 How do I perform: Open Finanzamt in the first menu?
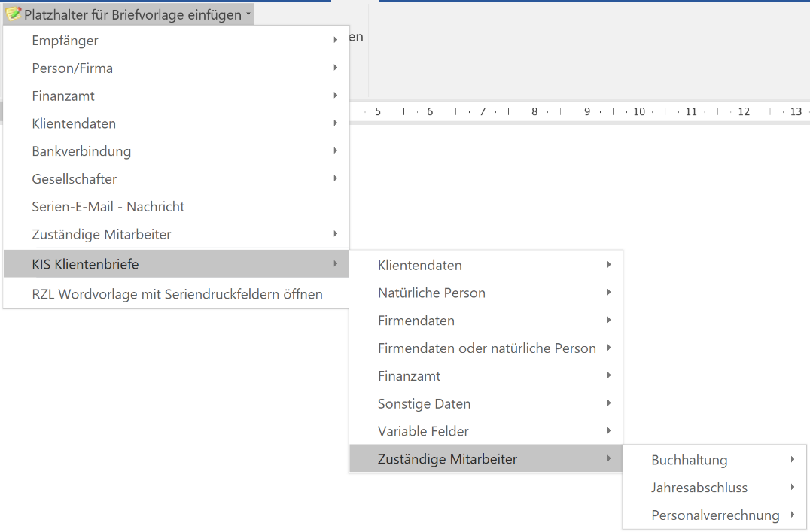coord(63,96)
